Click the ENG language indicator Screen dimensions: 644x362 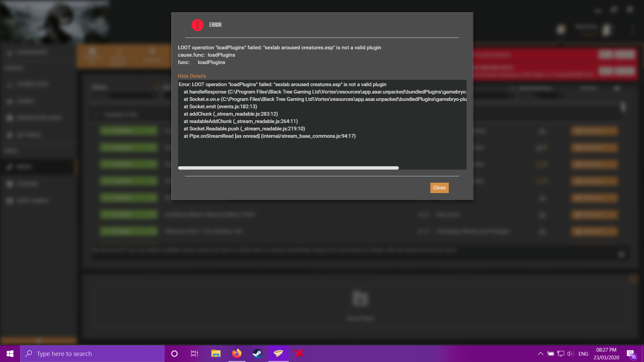[x=584, y=354]
